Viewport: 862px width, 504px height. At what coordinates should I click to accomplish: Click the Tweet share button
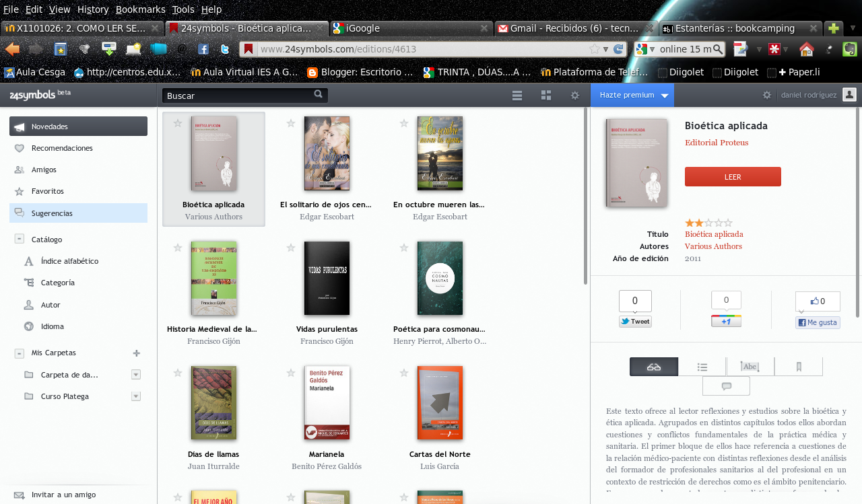click(635, 322)
